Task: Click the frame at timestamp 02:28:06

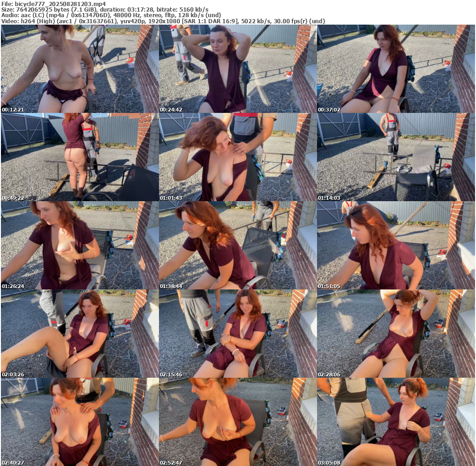Action: (396, 334)
